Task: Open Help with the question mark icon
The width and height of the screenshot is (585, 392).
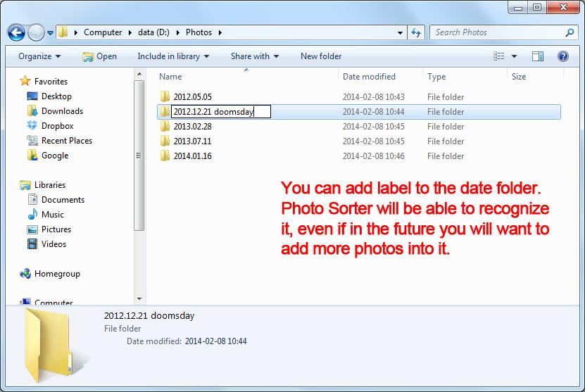Action: [562, 56]
